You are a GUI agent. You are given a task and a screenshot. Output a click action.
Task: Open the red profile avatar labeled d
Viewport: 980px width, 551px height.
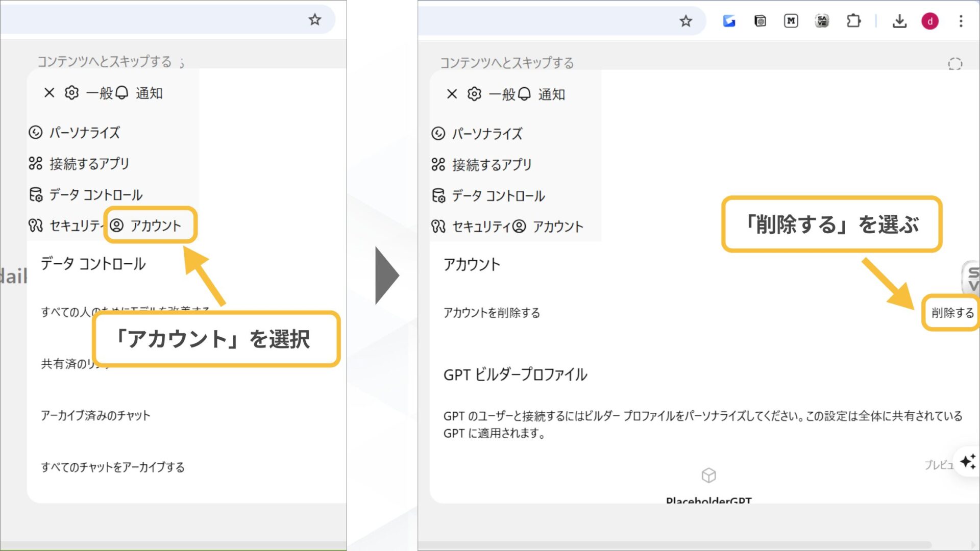click(x=930, y=21)
